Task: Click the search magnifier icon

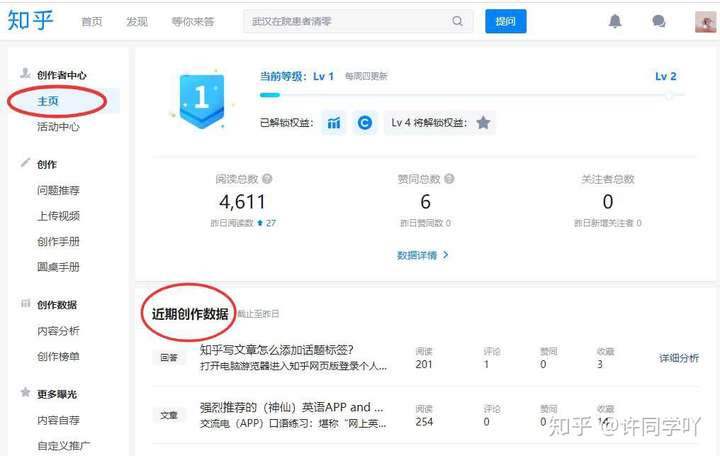Action: click(457, 21)
